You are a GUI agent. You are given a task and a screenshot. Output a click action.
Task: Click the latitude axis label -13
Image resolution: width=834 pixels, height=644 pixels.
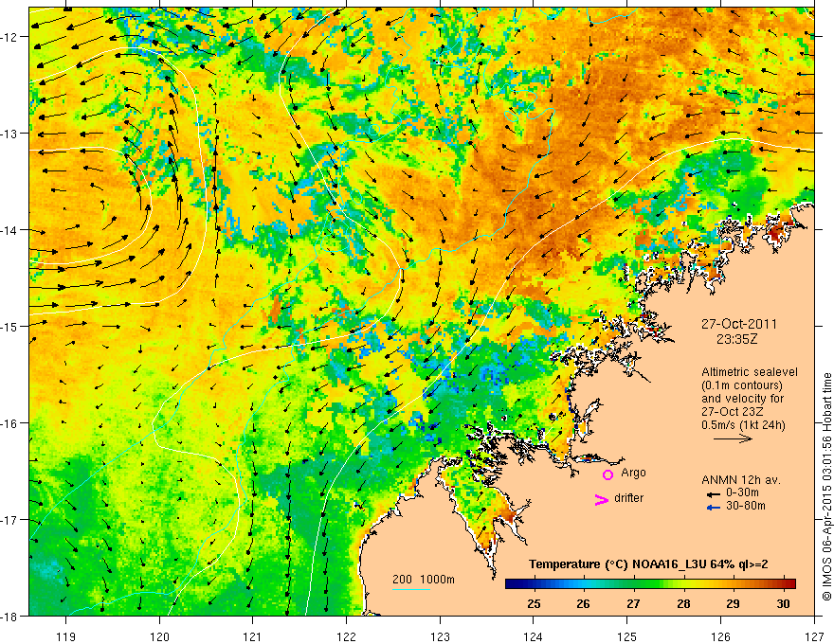(x=10, y=134)
